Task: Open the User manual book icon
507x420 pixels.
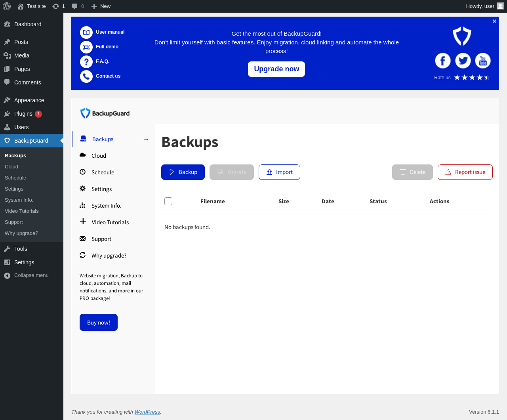Action: pyautogui.click(x=86, y=32)
